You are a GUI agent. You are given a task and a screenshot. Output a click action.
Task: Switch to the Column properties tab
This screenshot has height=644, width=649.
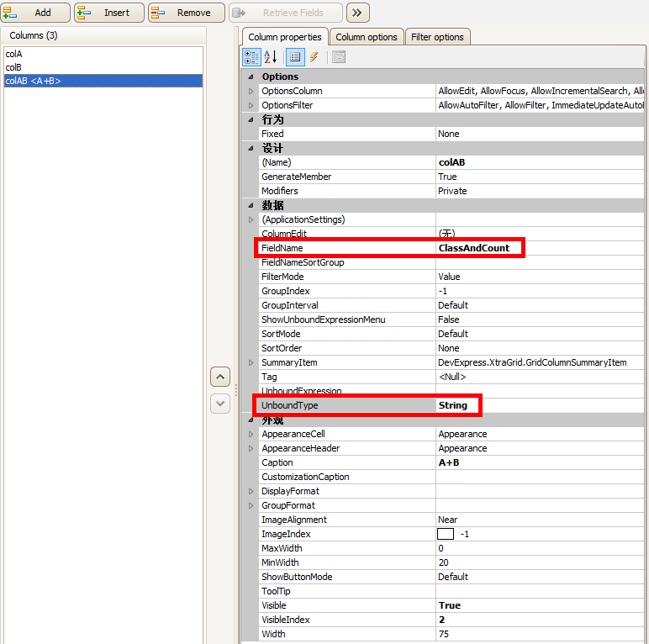point(285,37)
